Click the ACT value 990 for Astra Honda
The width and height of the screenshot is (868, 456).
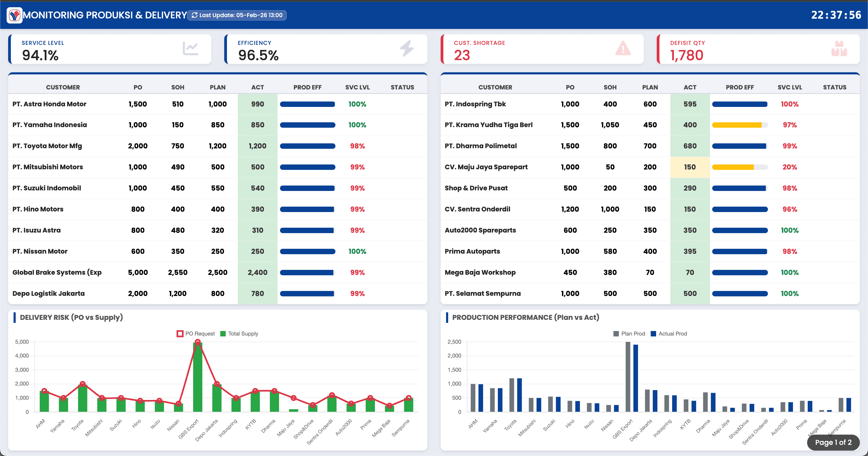click(258, 104)
